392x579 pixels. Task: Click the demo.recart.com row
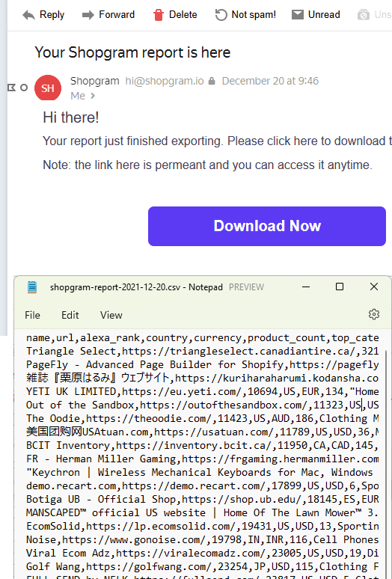[x=202, y=486]
